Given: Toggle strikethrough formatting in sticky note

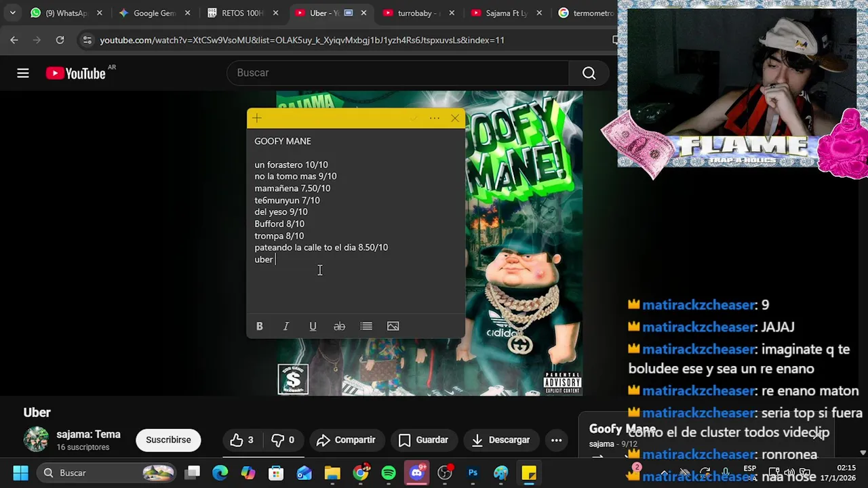Looking at the screenshot, I should tap(339, 326).
